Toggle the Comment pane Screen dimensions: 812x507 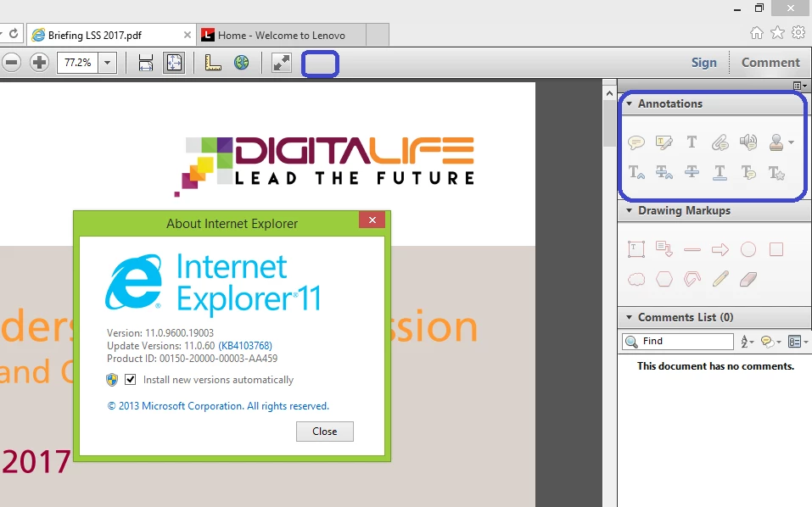[770, 63]
